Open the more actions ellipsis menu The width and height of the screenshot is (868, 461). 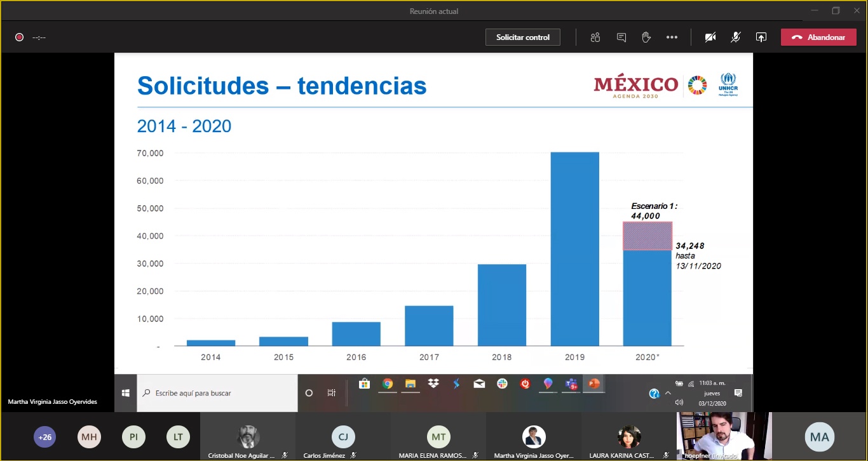click(672, 37)
